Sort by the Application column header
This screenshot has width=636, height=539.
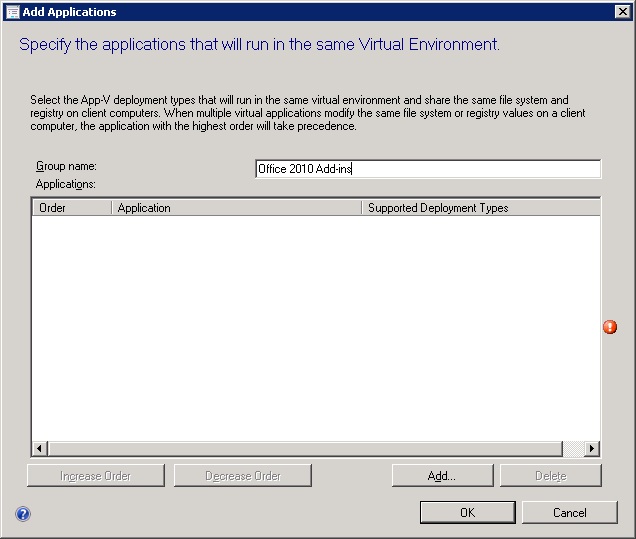coord(236,208)
